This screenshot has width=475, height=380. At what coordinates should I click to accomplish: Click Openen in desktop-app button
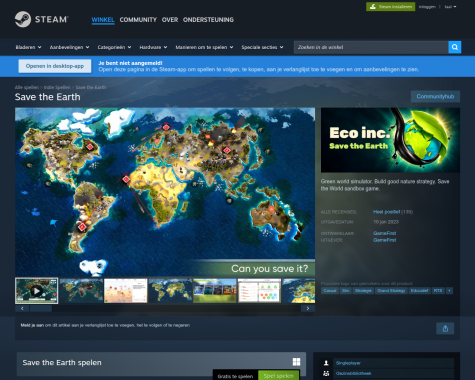click(x=55, y=66)
